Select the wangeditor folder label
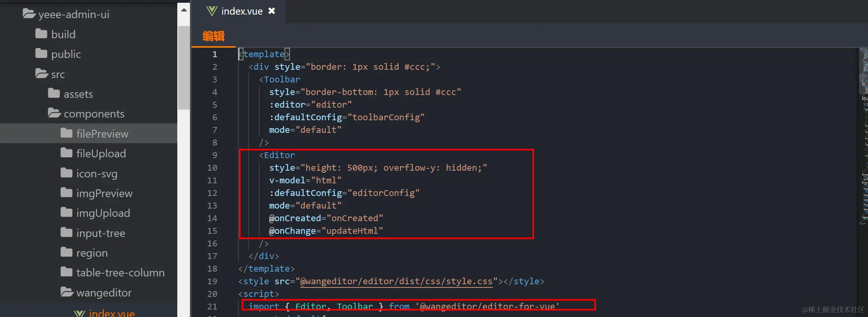The image size is (868, 317). (104, 293)
